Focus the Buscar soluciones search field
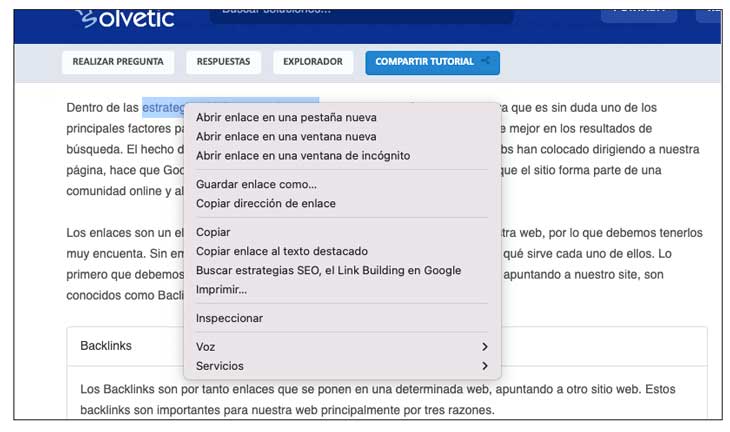The width and height of the screenshot is (730, 432). click(x=361, y=15)
